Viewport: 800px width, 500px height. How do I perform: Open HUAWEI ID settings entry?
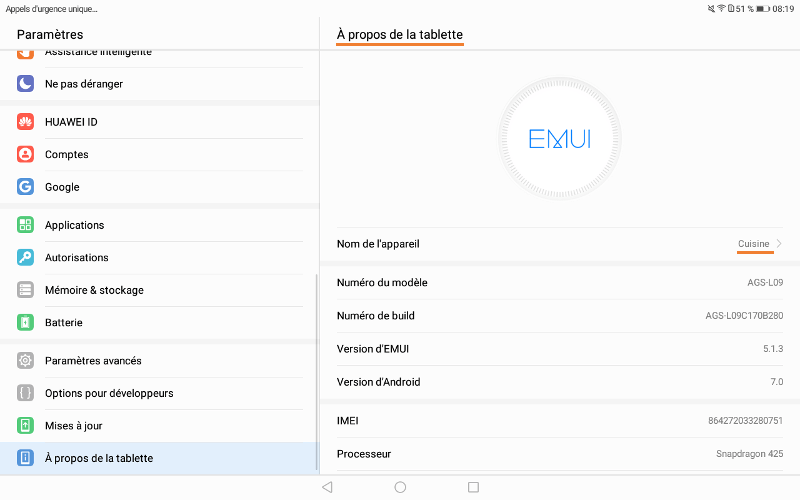(160, 122)
